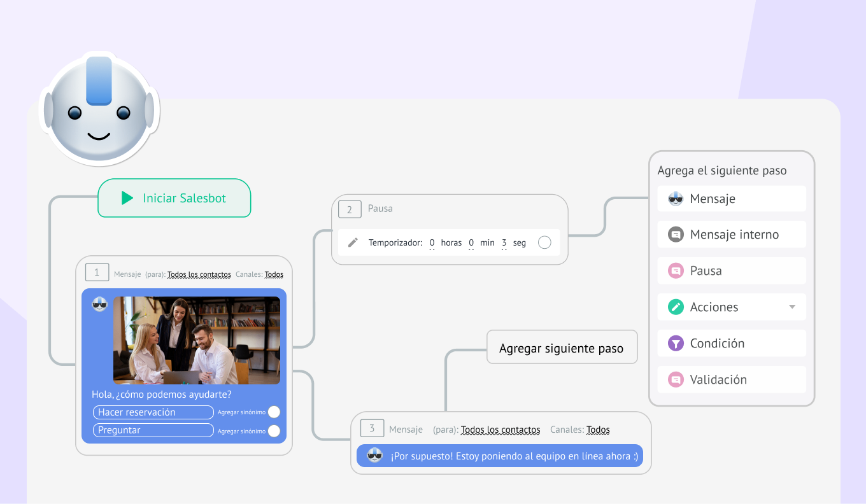Click the gray Mensaje interno chat icon
866x504 pixels.
coord(676,235)
